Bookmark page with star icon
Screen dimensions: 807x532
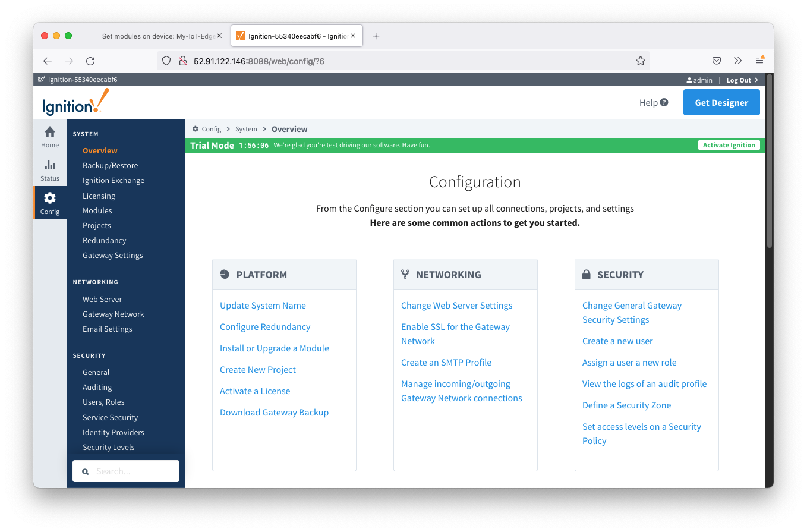click(x=640, y=61)
